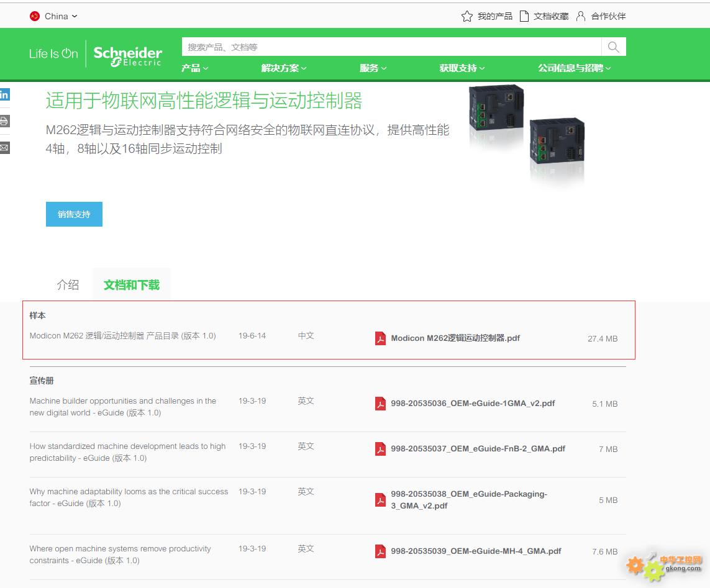Click the Life Is On logo
This screenshot has height=588, width=710.
point(53,54)
